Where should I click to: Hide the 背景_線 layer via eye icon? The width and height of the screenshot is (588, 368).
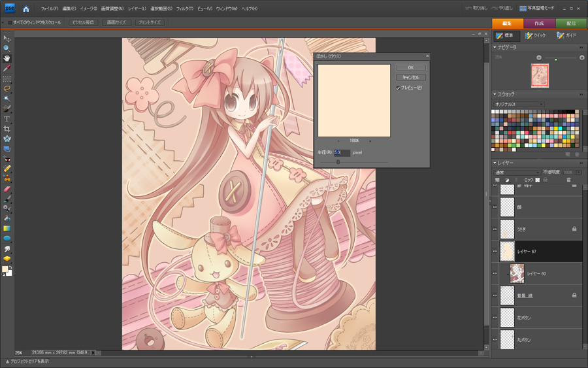(x=495, y=295)
